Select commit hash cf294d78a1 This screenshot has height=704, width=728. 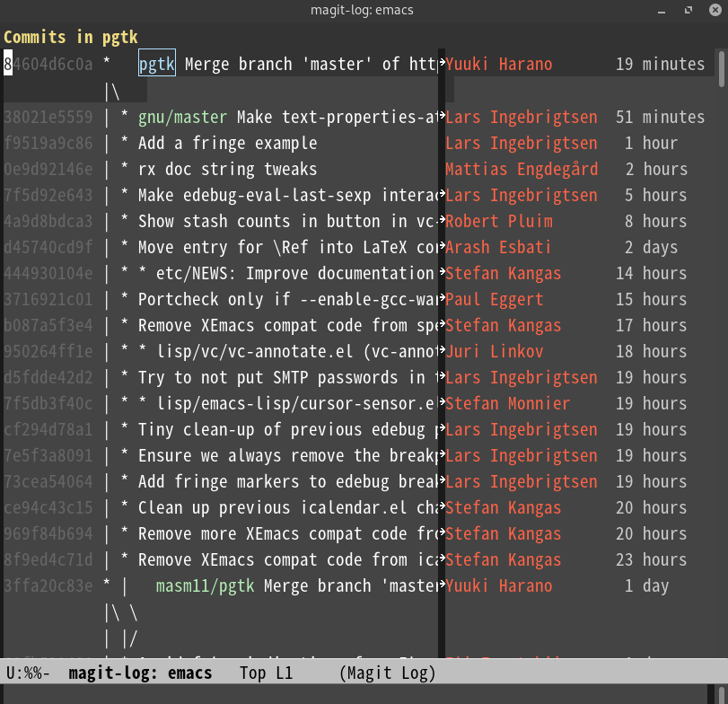click(x=48, y=429)
